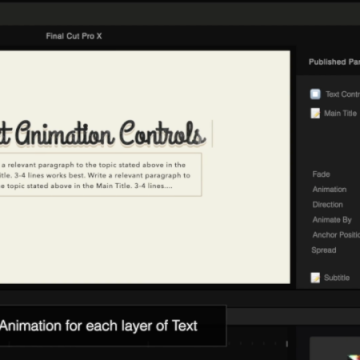Viewport: 360px width, 360px height.
Task: Click the Spread parameter label
Action: click(x=324, y=250)
